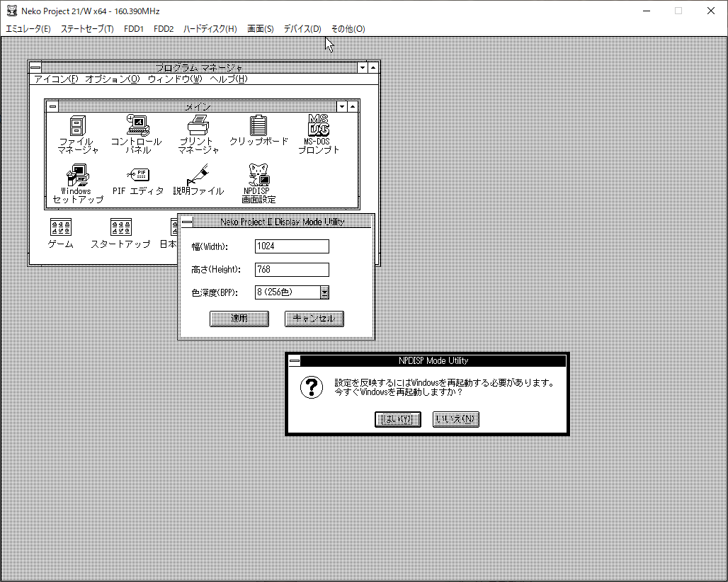The width and height of the screenshot is (728, 582).
Task: Open the NPDISP Mode Utility dialog control box
Action: [295, 360]
